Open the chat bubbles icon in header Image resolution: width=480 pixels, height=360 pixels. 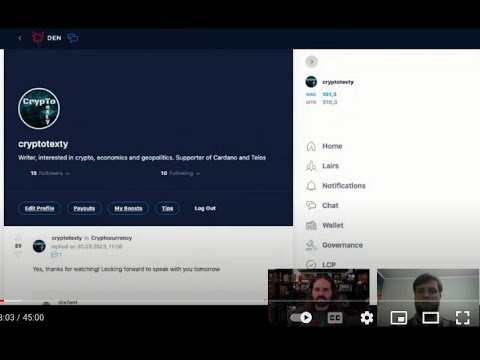click(x=73, y=38)
